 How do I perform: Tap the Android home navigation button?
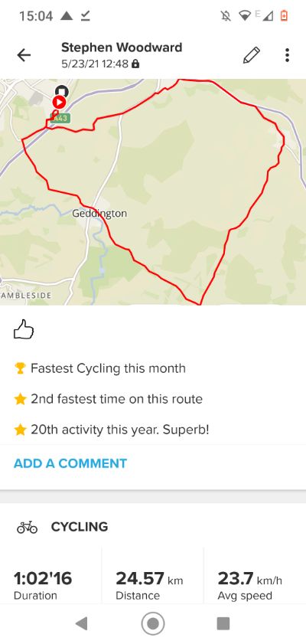click(x=152, y=624)
